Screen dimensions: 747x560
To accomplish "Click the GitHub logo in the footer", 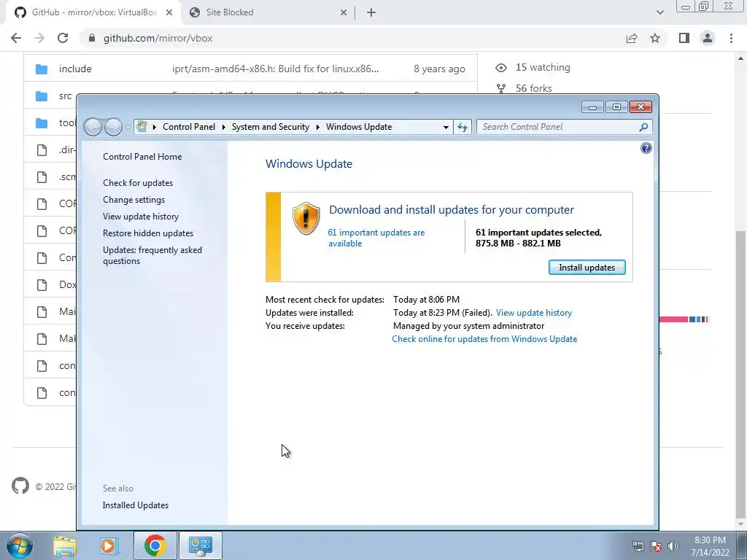I will (x=20, y=486).
